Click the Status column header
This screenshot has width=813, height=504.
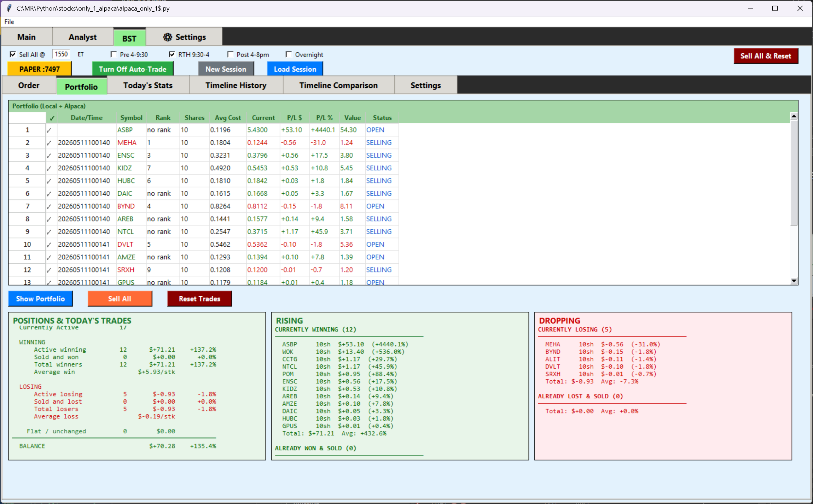(382, 118)
